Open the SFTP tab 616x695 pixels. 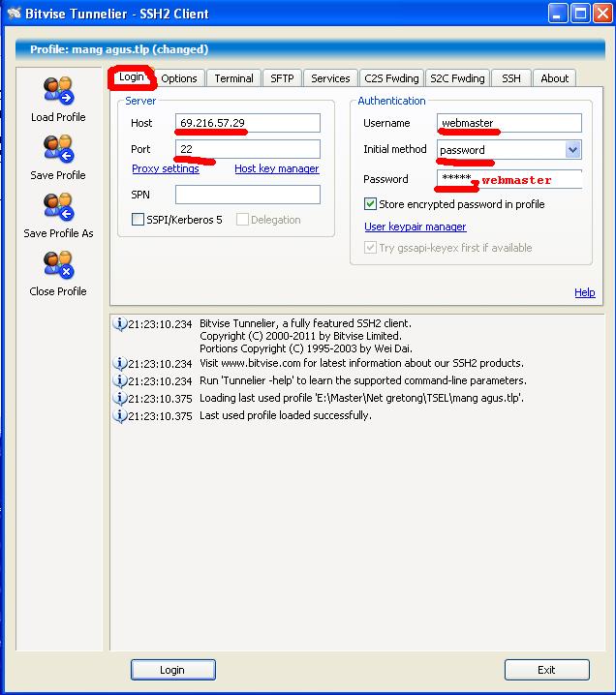tap(282, 78)
